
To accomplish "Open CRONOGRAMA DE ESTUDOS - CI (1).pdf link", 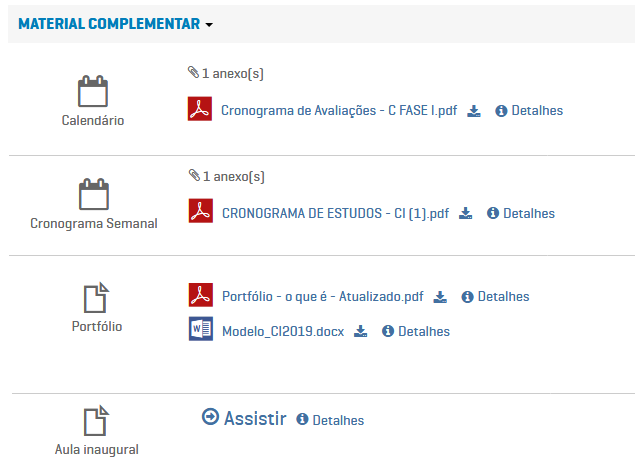I will [335, 213].
